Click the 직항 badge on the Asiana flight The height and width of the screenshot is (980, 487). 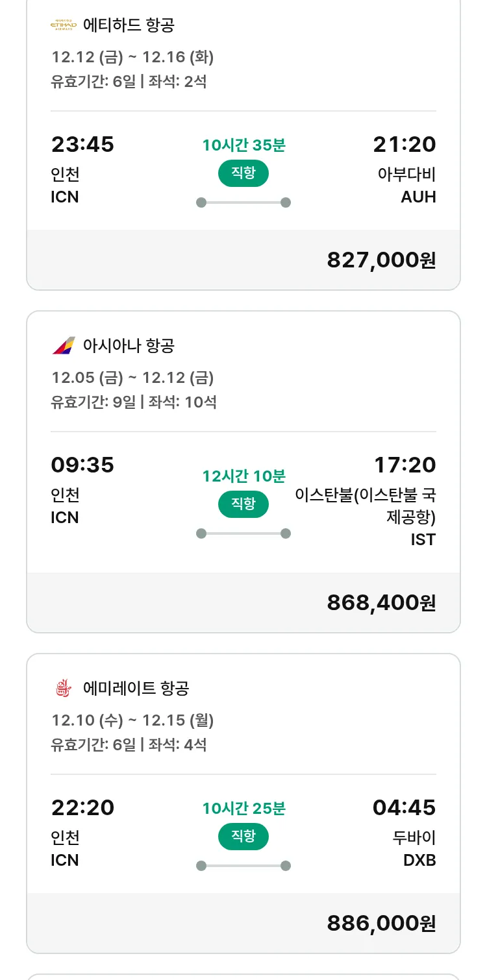(243, 504)
